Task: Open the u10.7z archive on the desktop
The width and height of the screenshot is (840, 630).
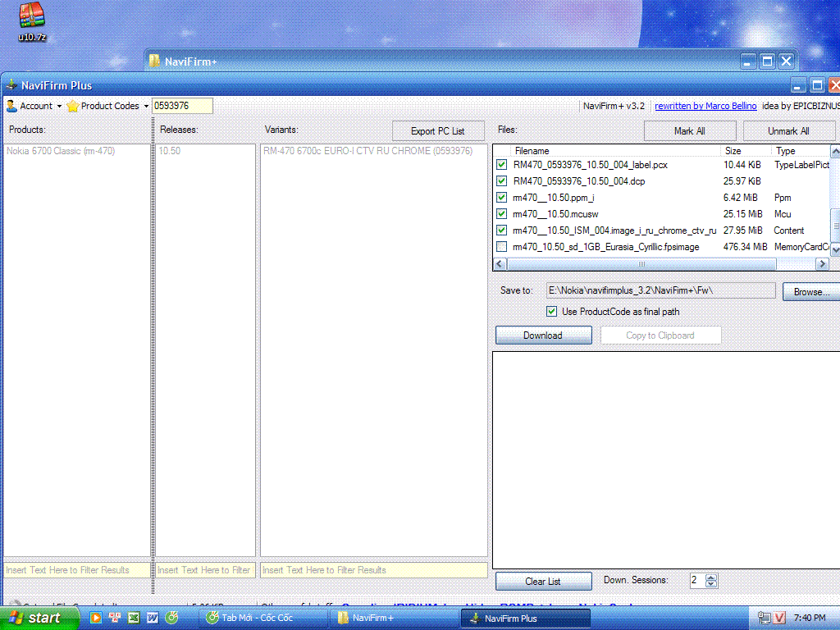Action: [32, 21]
